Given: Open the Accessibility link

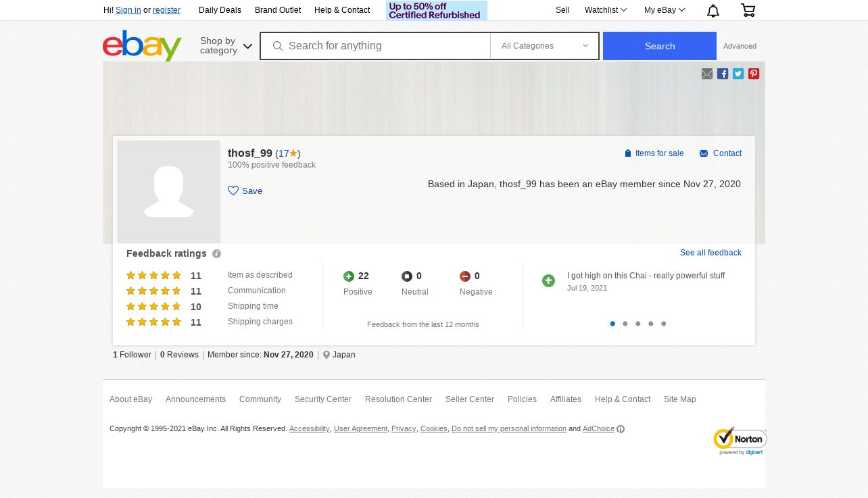Looking at the screenshot, I should pyautogui.click(x=310, y=429).
